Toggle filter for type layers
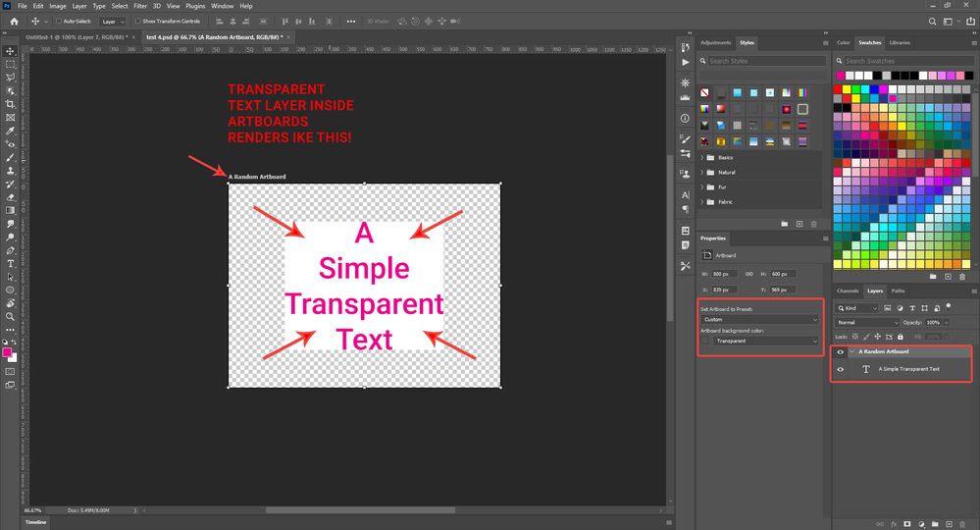Image resolution: width=980 pixels, height=530 pixels. pyautogui.click(x=912, y=308)
